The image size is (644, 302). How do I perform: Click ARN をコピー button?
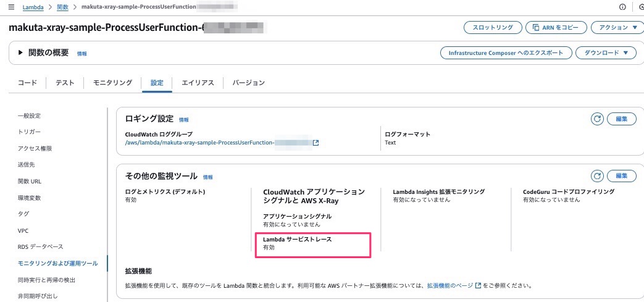(556, 28)
